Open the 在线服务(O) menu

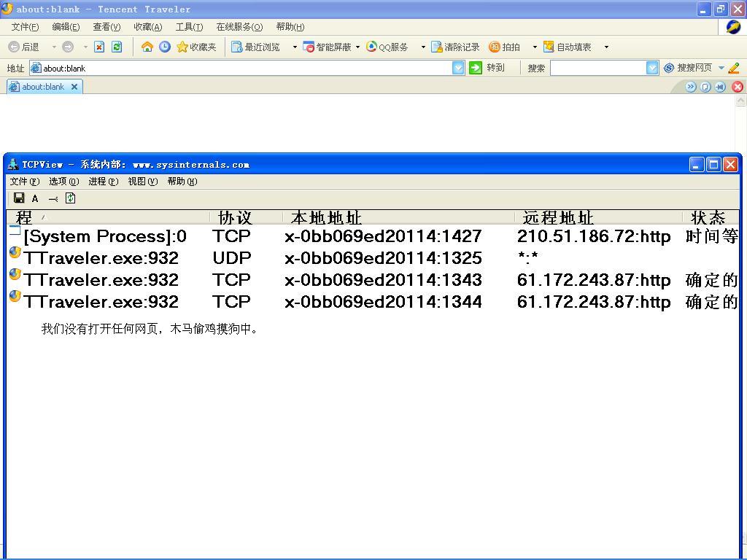pyautogui.click(x=239, y=27)
